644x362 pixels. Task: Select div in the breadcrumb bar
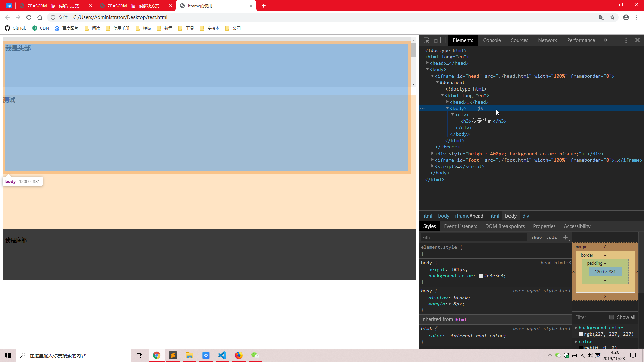coord(526,216)
